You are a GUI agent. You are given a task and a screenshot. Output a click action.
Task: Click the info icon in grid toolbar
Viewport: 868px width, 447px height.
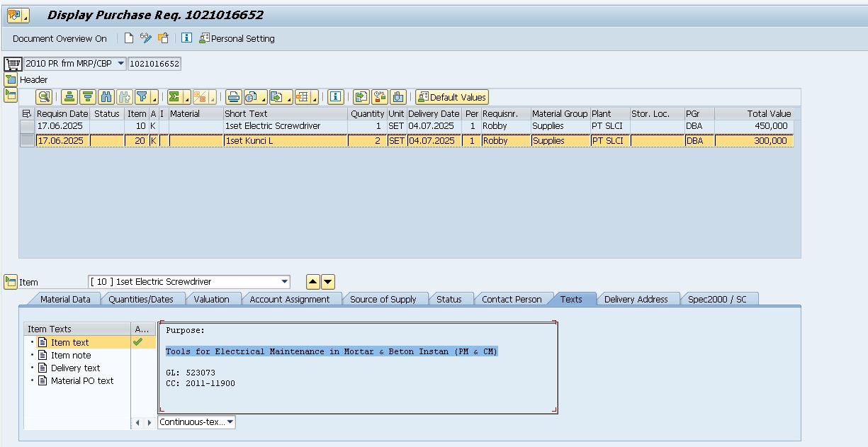[336, 97]
